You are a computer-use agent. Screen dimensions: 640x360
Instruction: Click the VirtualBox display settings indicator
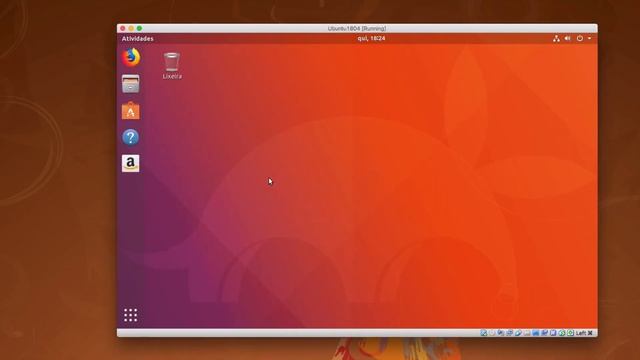coord(536,333)
